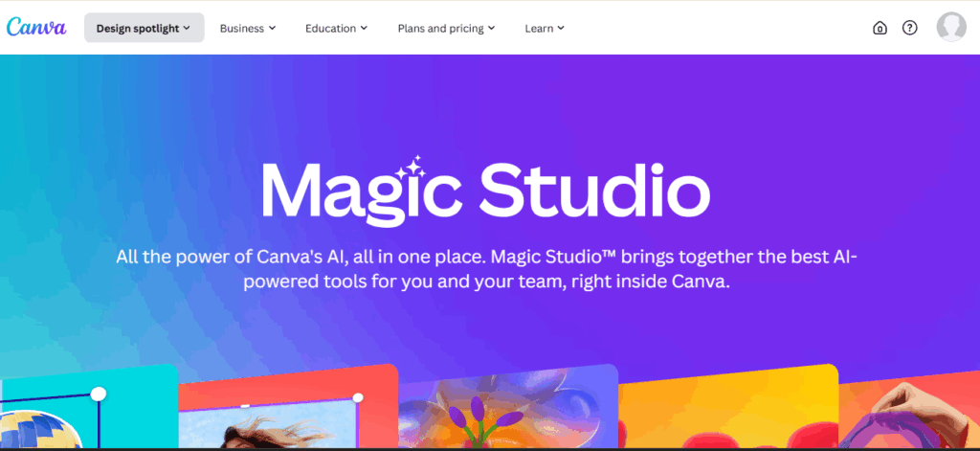Click text starting "All the power of Canva's AI"
This screenshot has height=451, width=980.
(486, 269)
